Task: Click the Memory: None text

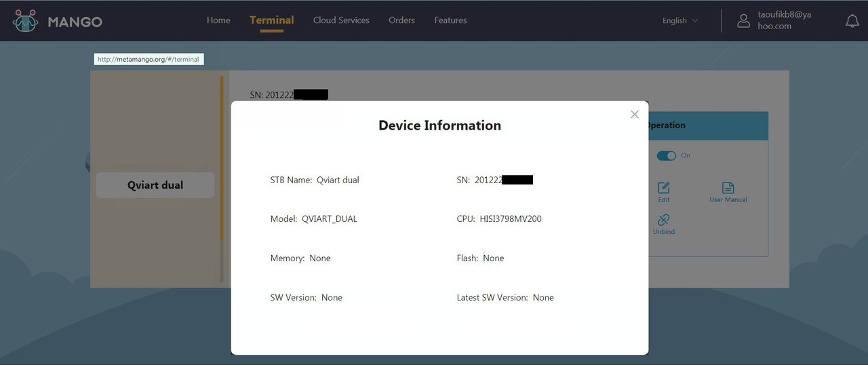Action: tap(300, 258)
